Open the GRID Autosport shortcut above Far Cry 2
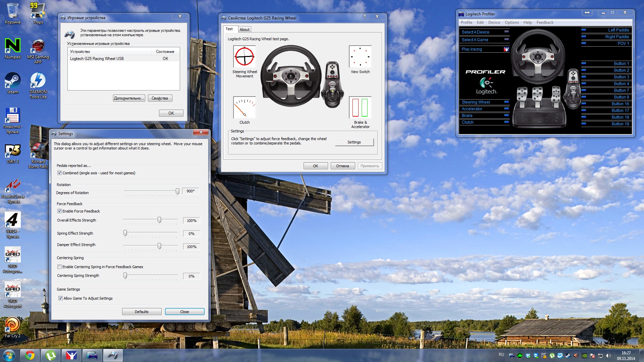 (x=13, y=295)
